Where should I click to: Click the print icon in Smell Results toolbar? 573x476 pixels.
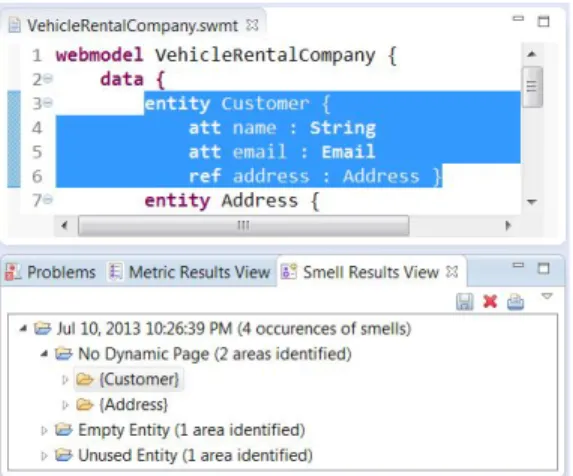[515, 302]
